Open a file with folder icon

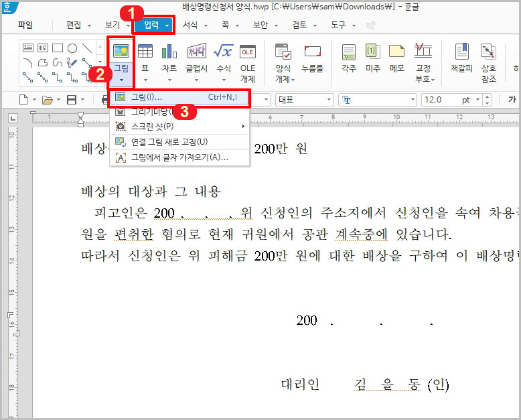pyautogui.click(x=47, y=100)
